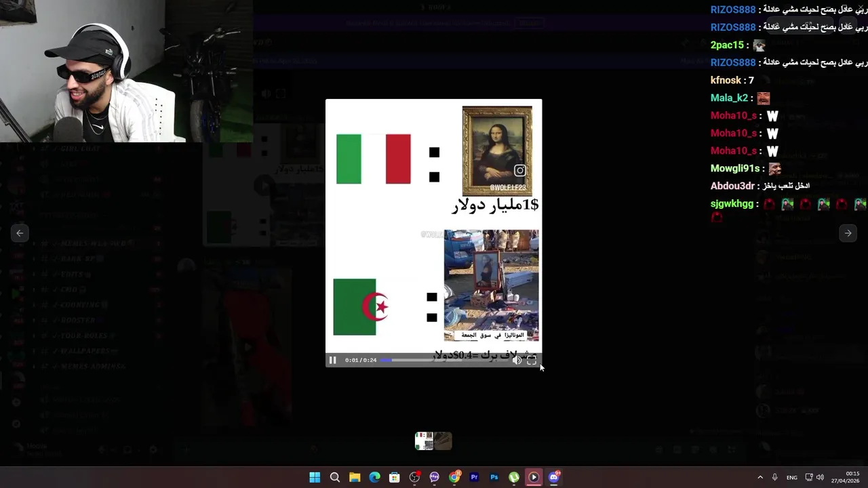
Task: Seek on the video progress bar
Action: click(x=444, y=360)
